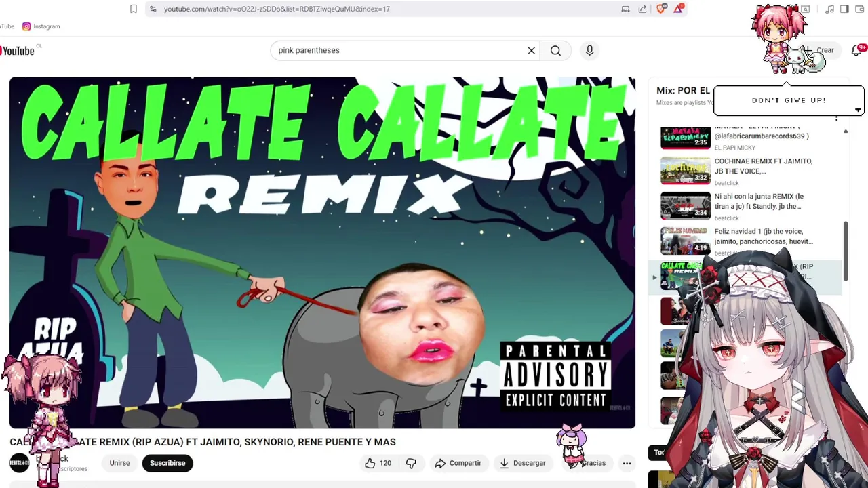Play the Ni ahi con la junta 3:34 thumbnail

pos(686,205)
